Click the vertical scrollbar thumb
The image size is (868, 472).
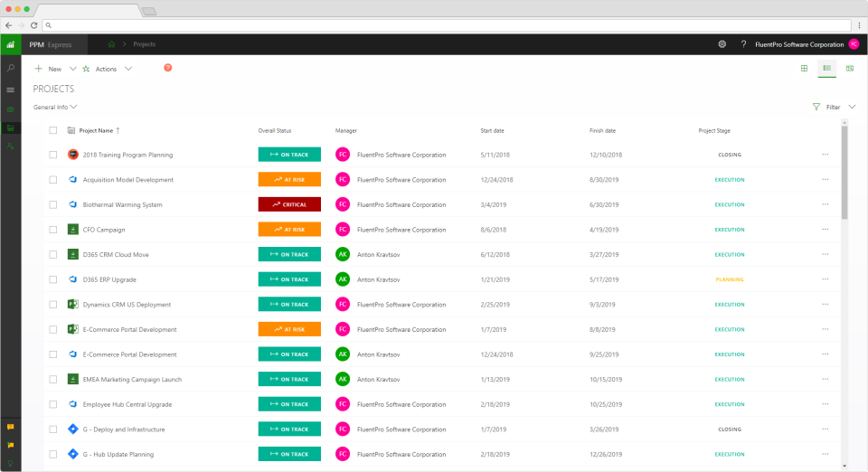(844, 172)
